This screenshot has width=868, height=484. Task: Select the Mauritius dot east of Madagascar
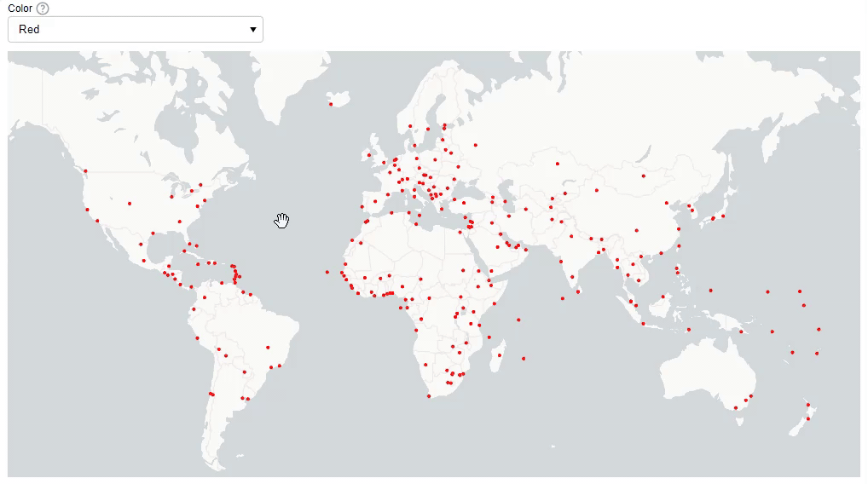524,358
